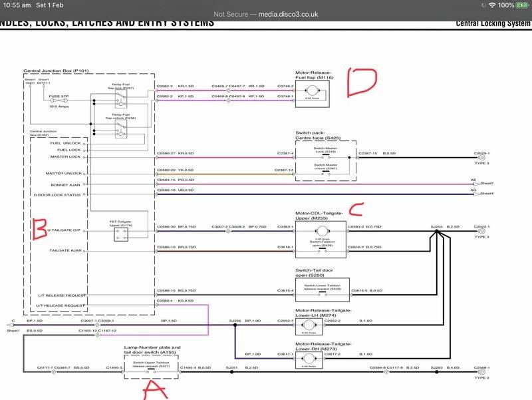Click the C0586-30 BP,0.75D connector label
Screen dimensions: 532x400
tap(176, 226)
